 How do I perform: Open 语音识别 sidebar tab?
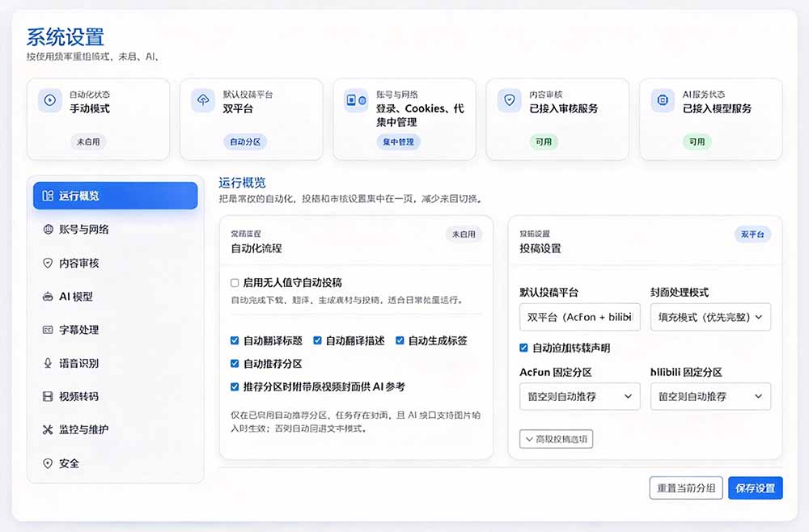click(116, 363)
